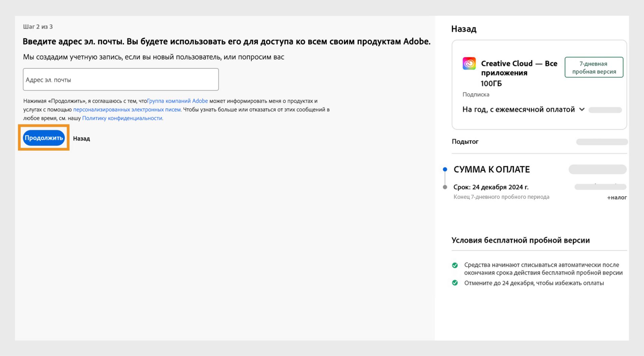Click 'Условия бесплатной пробной версии' heading
The height and width of the screenshot is (356, 644).
521,240
